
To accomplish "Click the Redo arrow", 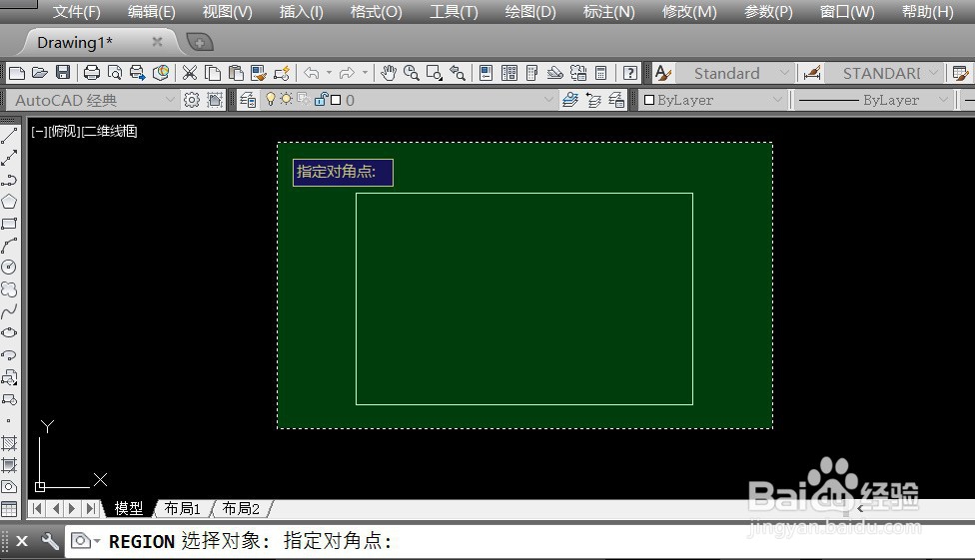I will tap(347, 73).
